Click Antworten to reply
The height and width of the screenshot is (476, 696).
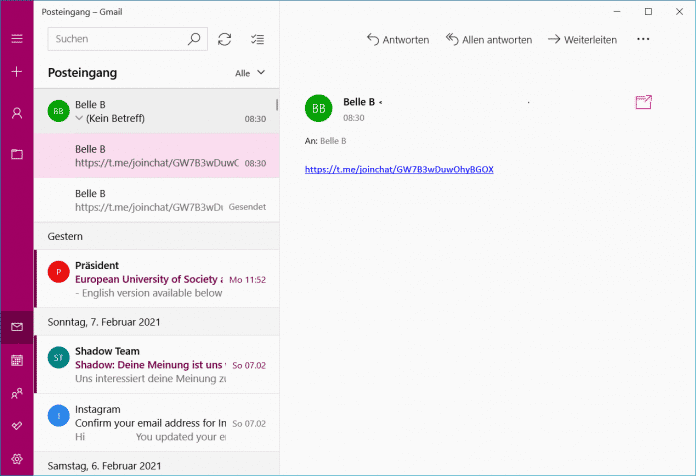point(398,39)
